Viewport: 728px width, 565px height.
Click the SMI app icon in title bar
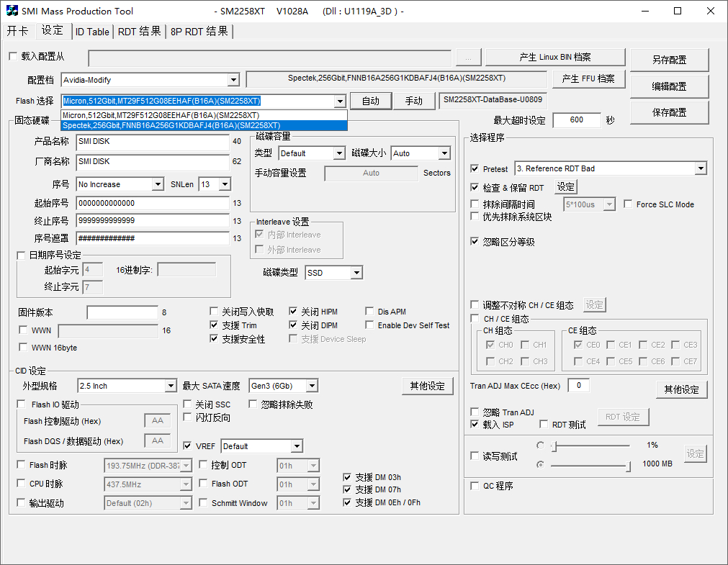click(x=12, y=11)
